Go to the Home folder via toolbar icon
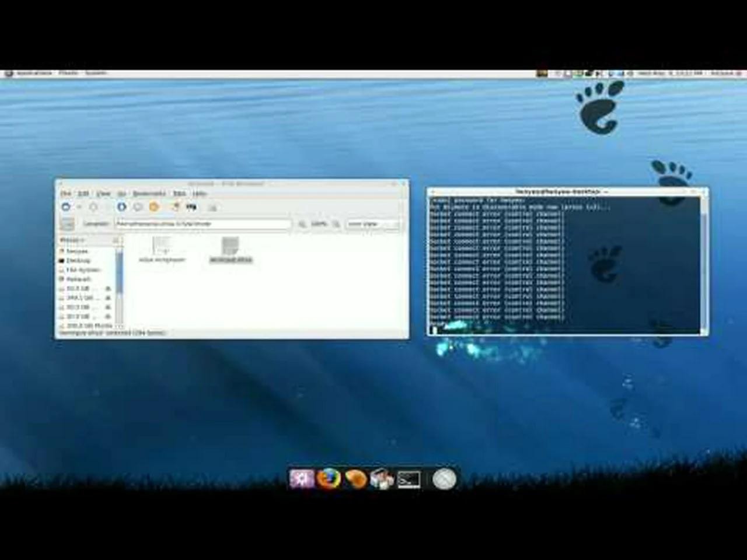747x560 pixels. tap(153, 207)
